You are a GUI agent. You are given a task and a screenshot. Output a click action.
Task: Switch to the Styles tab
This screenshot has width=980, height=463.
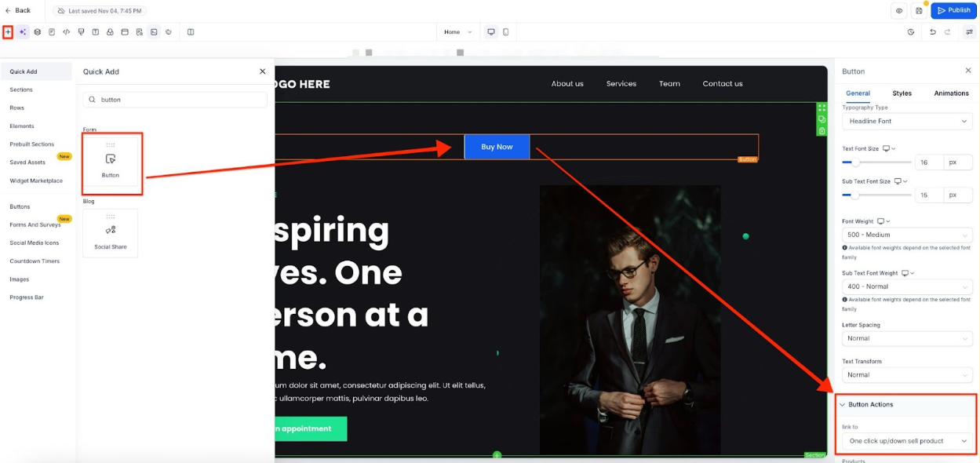(902, 93)
